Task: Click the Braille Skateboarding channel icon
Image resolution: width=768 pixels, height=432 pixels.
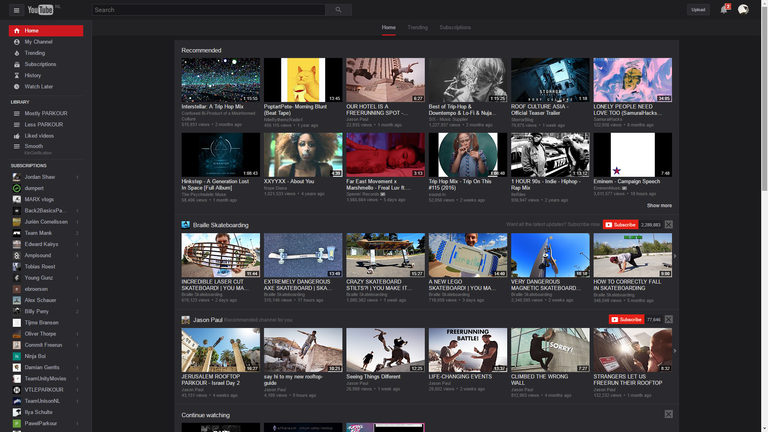Action: click(x=186, y=225)
